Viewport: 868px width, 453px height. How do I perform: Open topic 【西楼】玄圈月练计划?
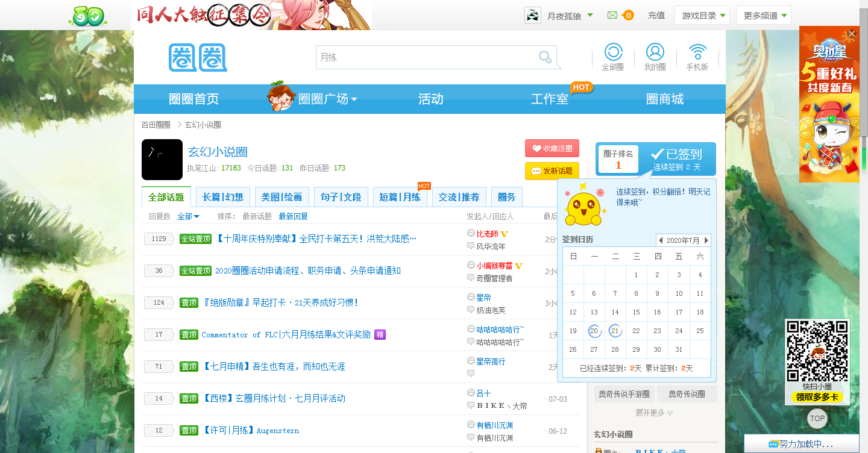pos(273,399)
